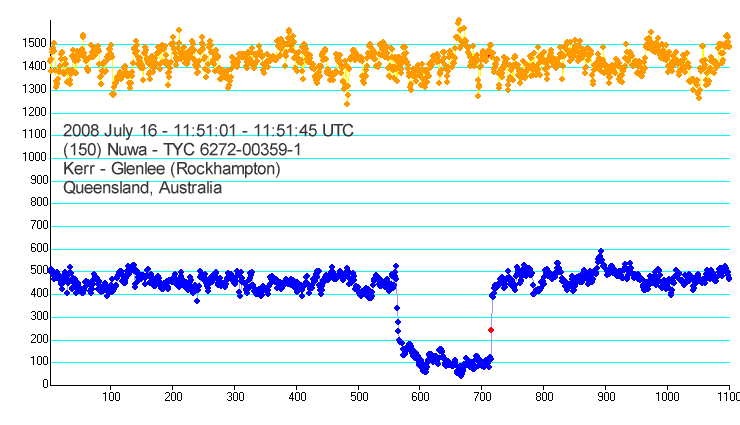Click the x-axis label '300'
This screenshot has height=425, width=740.
pos(235,397)
